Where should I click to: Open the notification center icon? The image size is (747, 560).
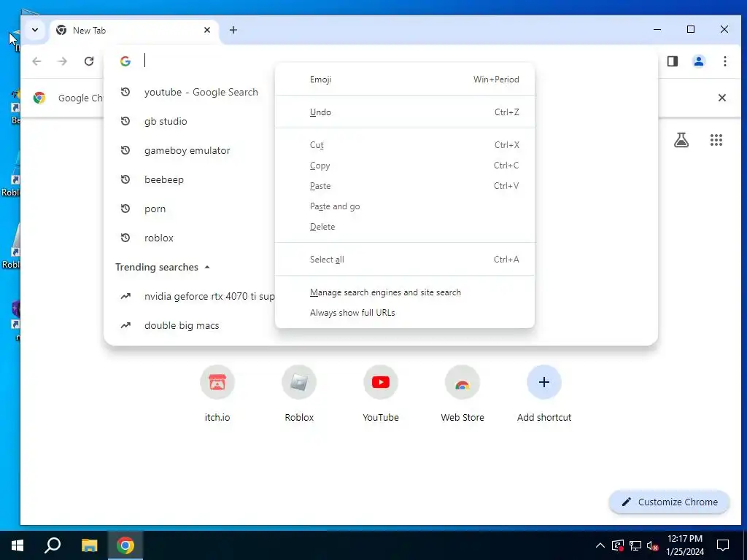click(723, 545)
